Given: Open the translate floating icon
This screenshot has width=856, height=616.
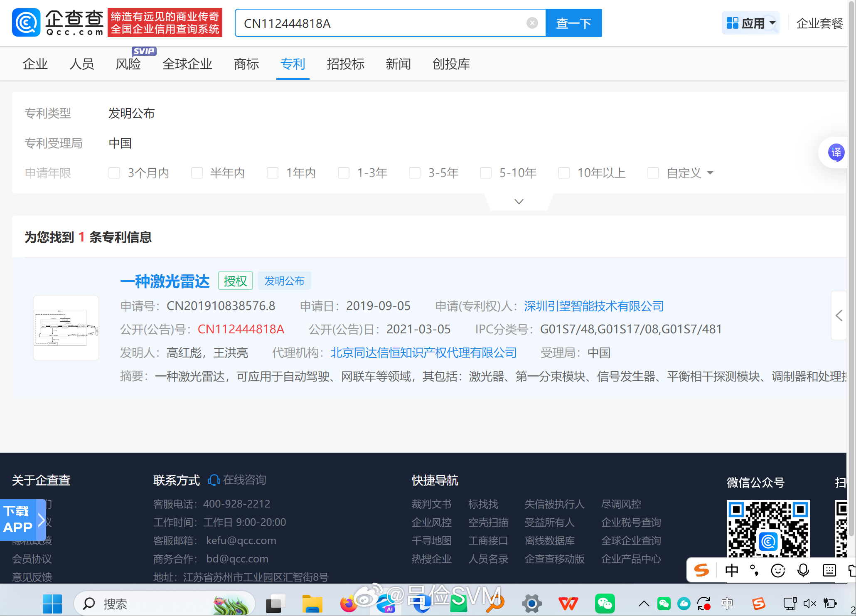Looking at the screenshot, I should point(836,153).
